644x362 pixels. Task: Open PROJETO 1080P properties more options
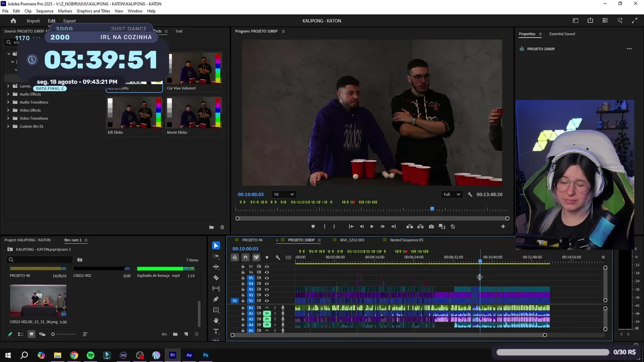coord(629,49)
